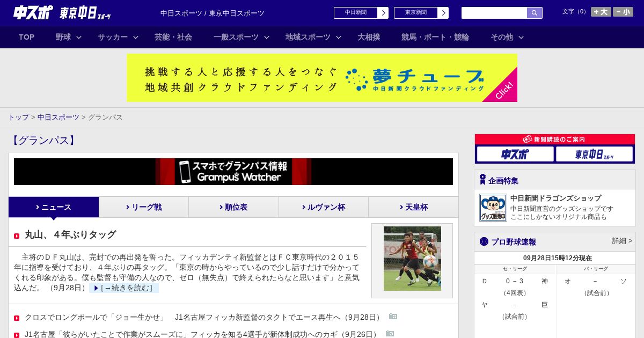This screenshot has width=644, height=338.
Task: Click camera icon beside 9月28日 article
Action: [393, 317]
